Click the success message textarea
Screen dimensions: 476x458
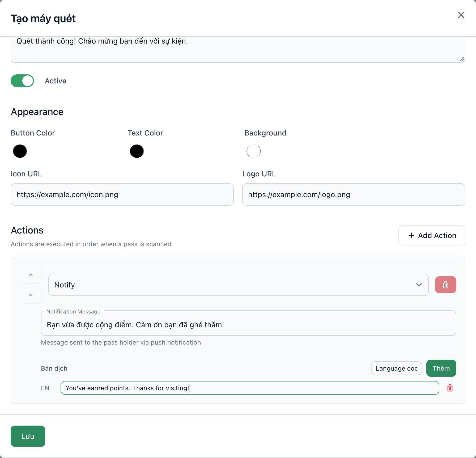pos(238,49)
